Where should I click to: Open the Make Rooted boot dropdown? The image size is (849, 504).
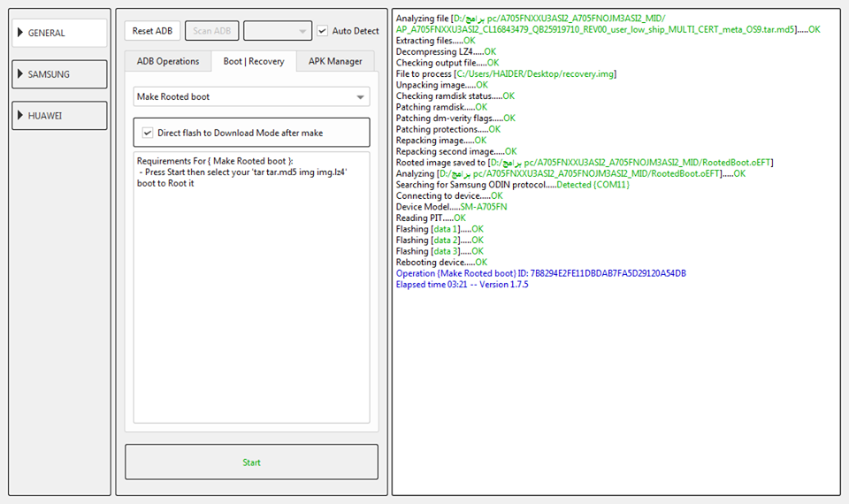252,97
